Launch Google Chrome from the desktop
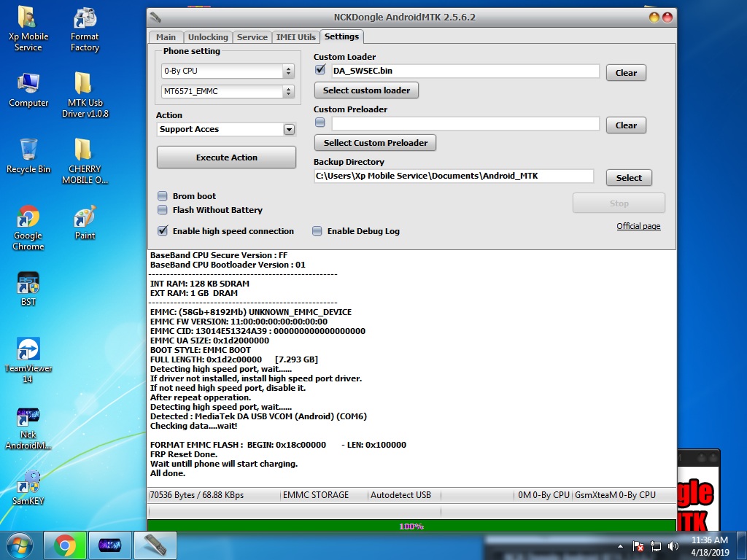The height and width of the screenshot is (560, 747). point(28,227)
